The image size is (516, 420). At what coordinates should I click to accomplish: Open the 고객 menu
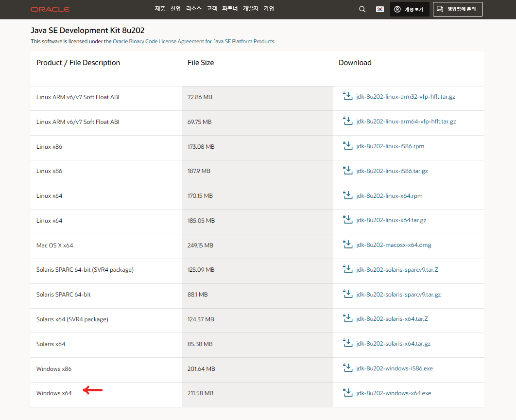212,9
